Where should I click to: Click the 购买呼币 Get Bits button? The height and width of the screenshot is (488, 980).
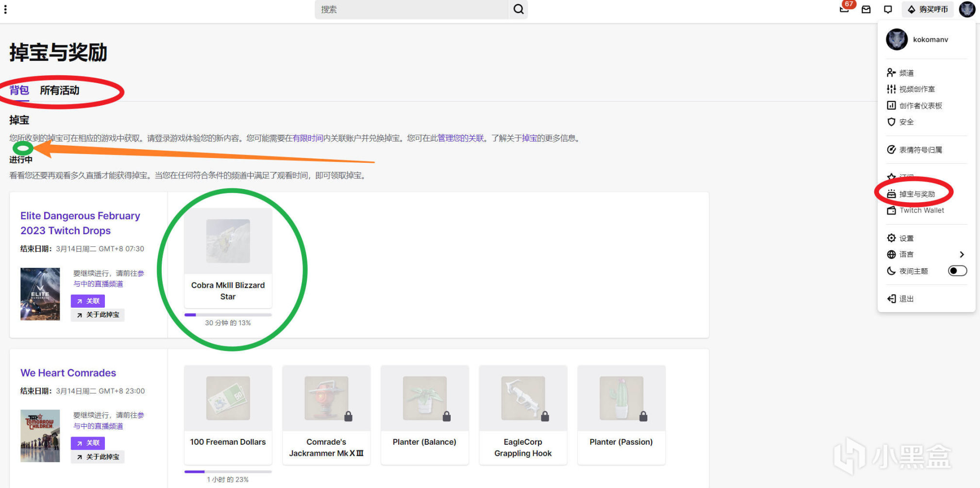click(x=928, y=9)
